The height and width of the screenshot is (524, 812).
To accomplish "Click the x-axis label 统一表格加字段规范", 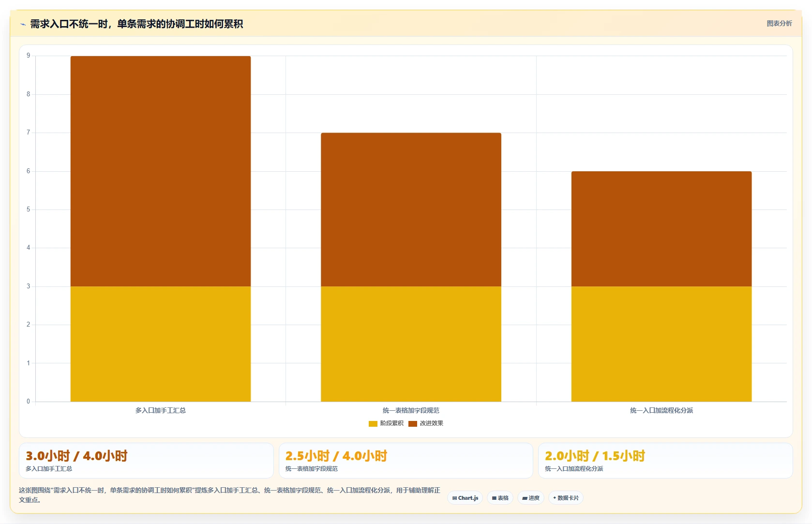I will 411,410.
